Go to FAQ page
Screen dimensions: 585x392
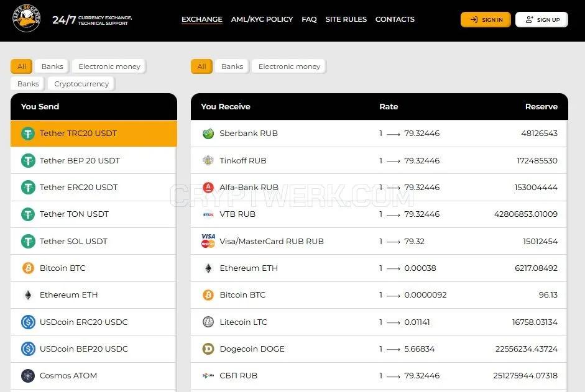(309, 19)
